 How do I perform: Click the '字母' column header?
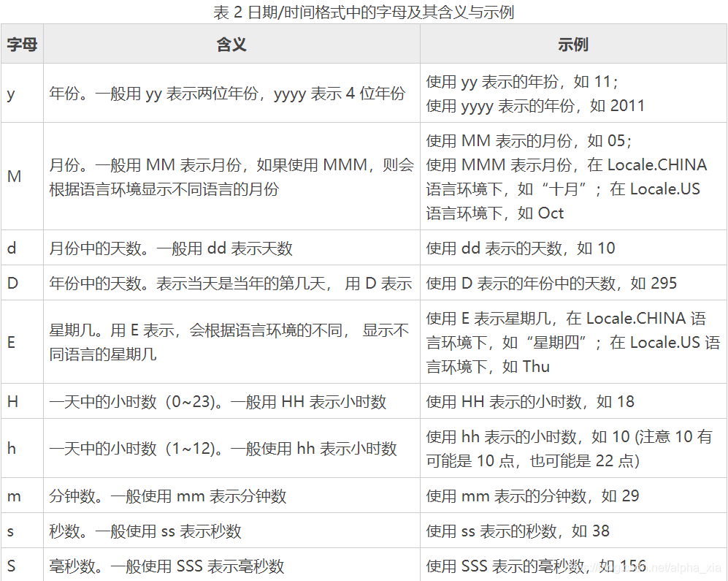coord(22,44)
